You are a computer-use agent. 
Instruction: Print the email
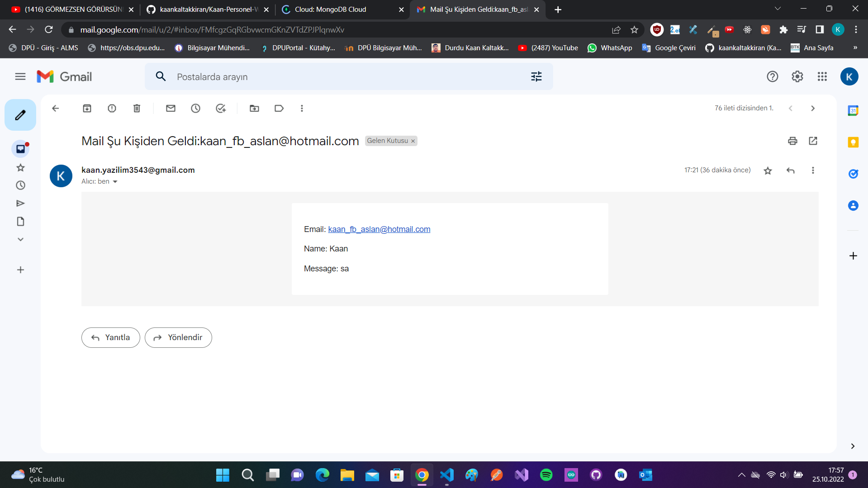click(792, 141)
